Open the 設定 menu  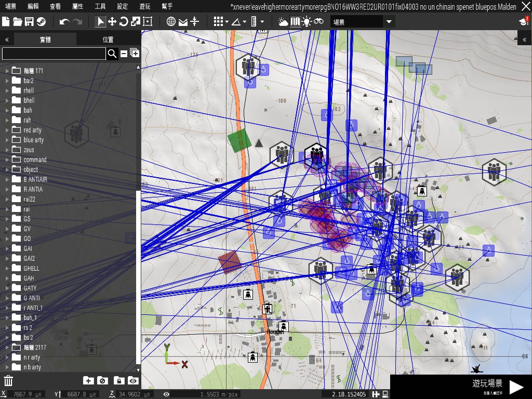tap(123, 6)
